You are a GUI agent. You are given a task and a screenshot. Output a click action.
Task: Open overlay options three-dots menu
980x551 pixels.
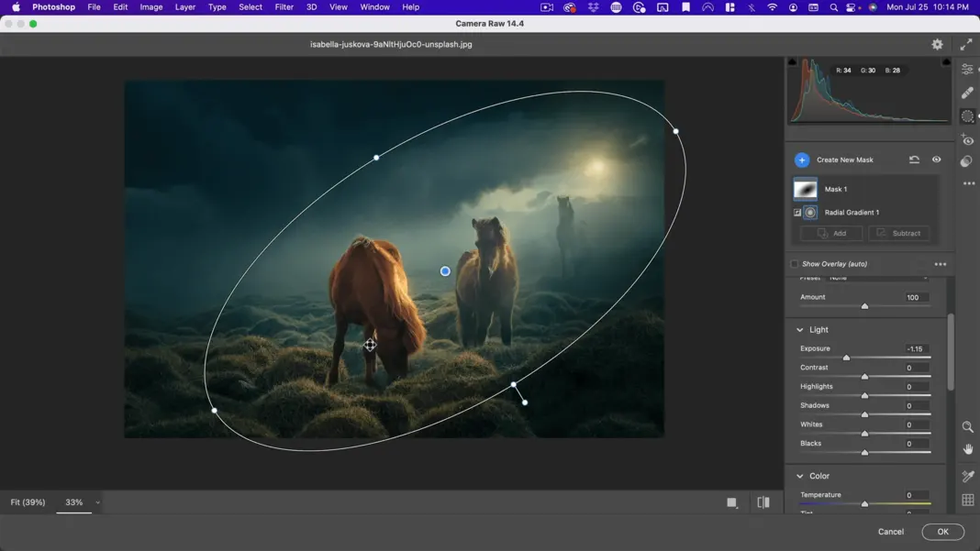click(940, 264)
